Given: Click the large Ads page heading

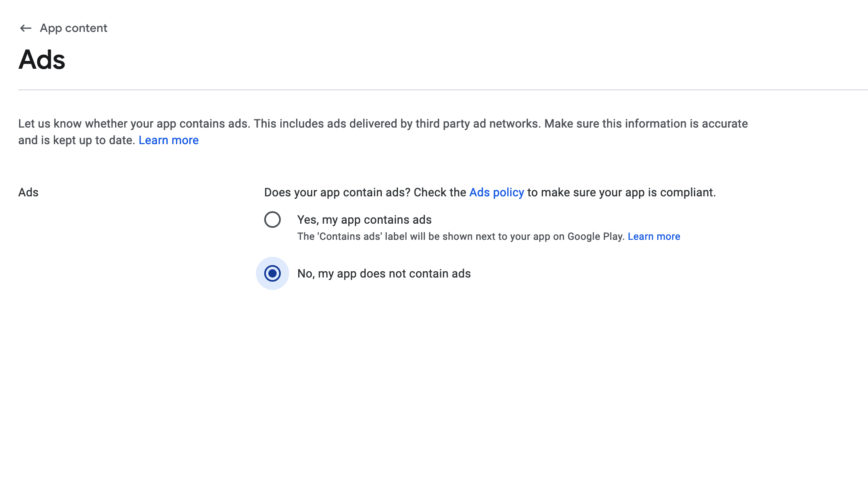Looking at the screenshot, I should pyautogui.click(x=42, y=60).
